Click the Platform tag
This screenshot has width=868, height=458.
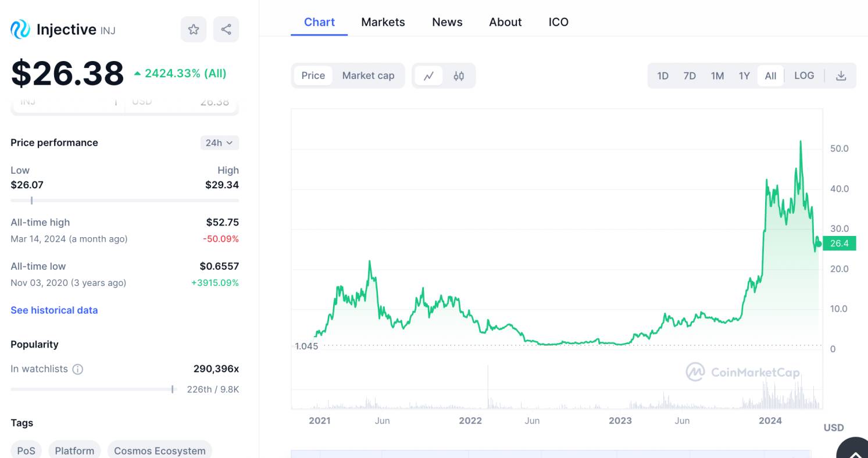[74, 450]
